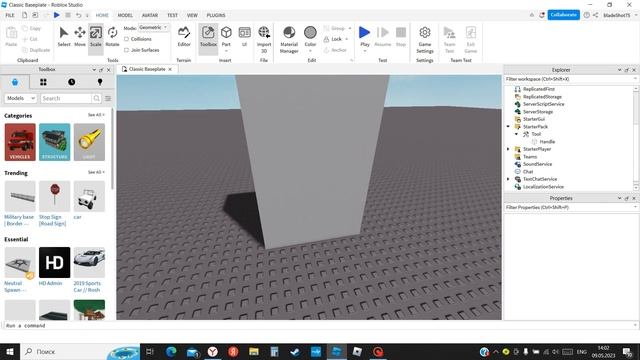
Task: Select ReplicatedStorage in Explorer
Action: pos(542,97)
